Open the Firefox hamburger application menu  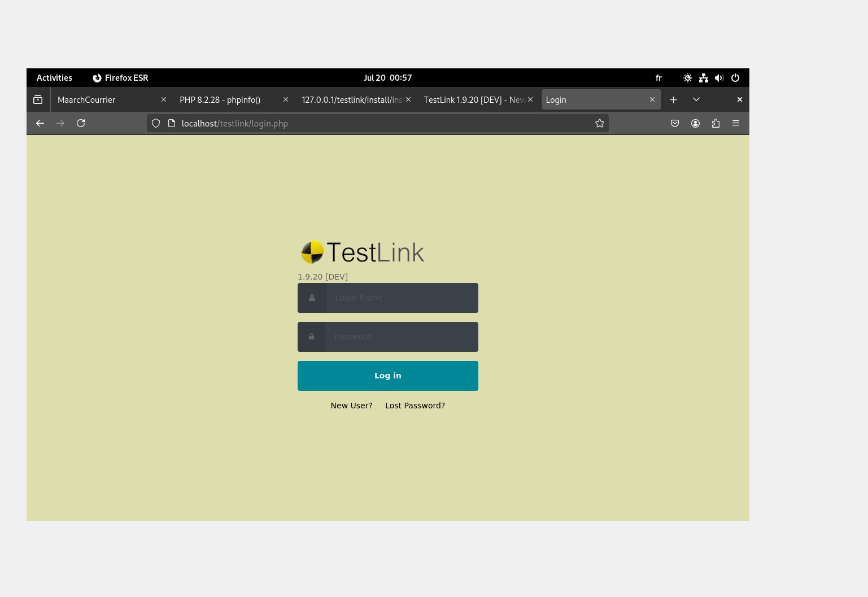pos(735,123)
